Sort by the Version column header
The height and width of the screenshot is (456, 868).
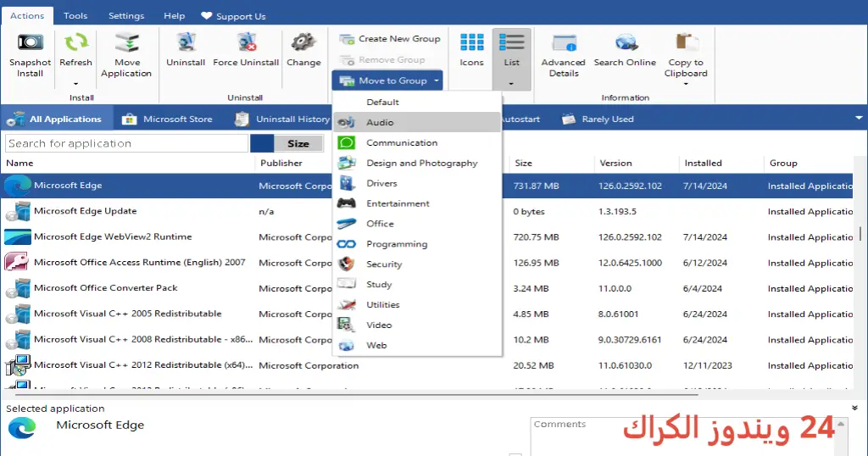coord(615,163)
